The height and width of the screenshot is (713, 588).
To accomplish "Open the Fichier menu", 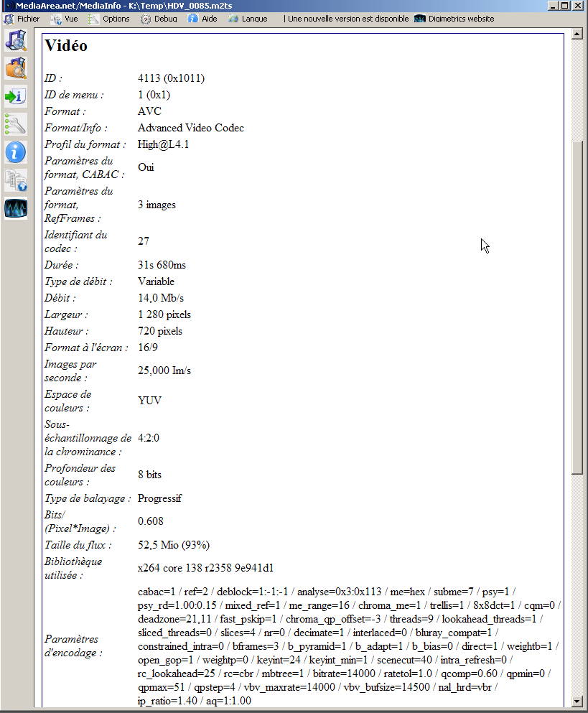I will [22, 19].
